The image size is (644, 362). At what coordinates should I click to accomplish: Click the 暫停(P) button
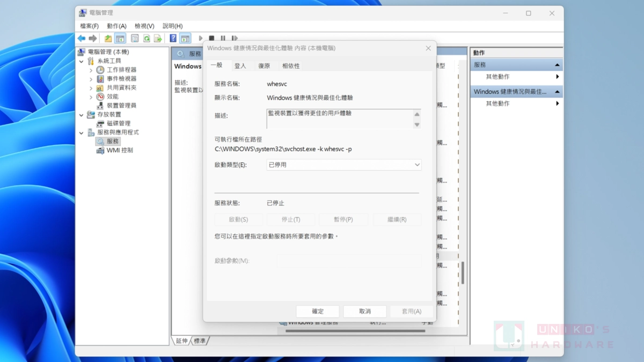coord(343,219)
